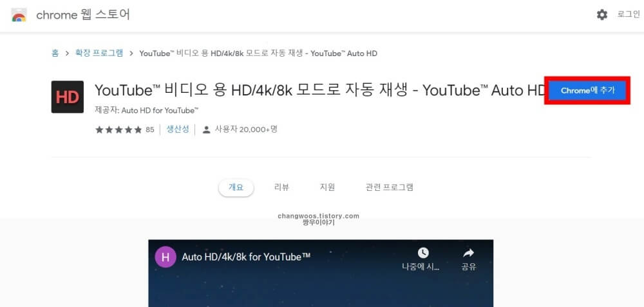
Task: Click the purple H channel avatar
Action: 165,257
